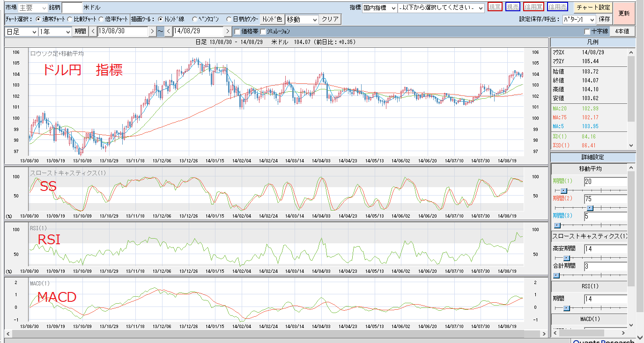The image size is (644, 343).
Task: Open the パターン1 settings dropdown
Action: point(578,20)
